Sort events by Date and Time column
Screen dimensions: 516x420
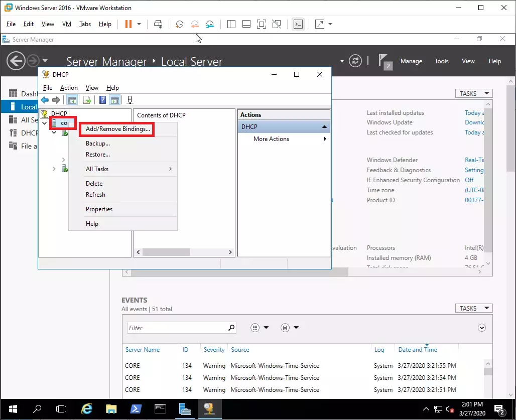[x=418, y=350]
